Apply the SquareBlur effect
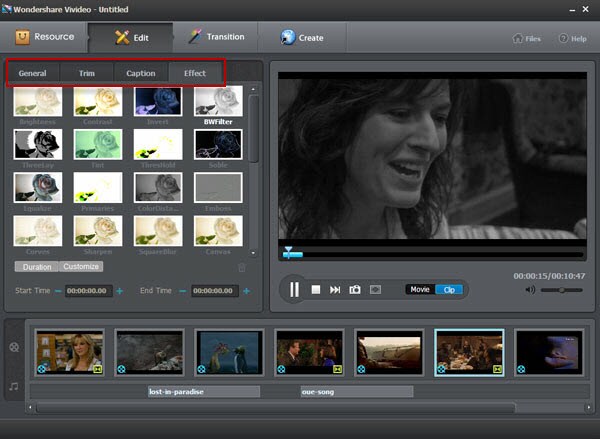Viewport: 600px width, 439px height. pyautogui.click(x=158, y=231)
